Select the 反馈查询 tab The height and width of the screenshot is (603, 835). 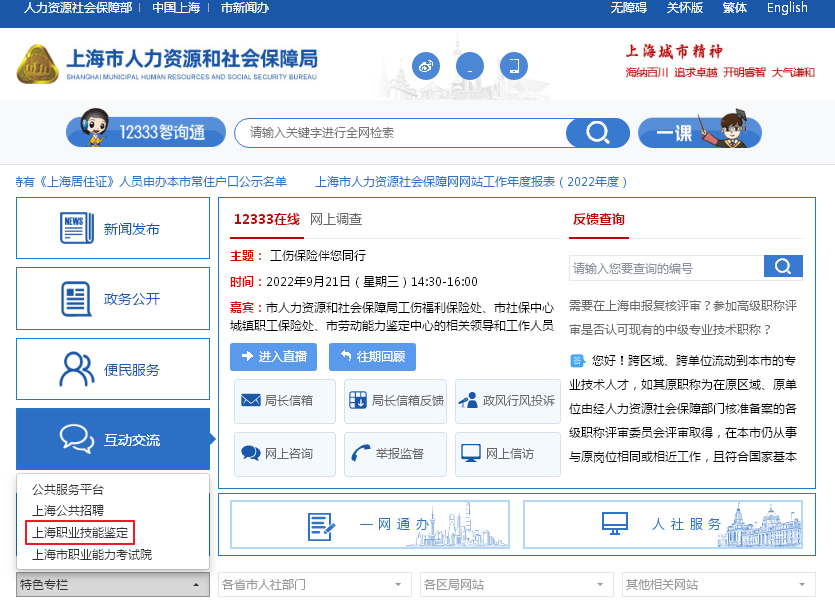[x=599, y=219]
